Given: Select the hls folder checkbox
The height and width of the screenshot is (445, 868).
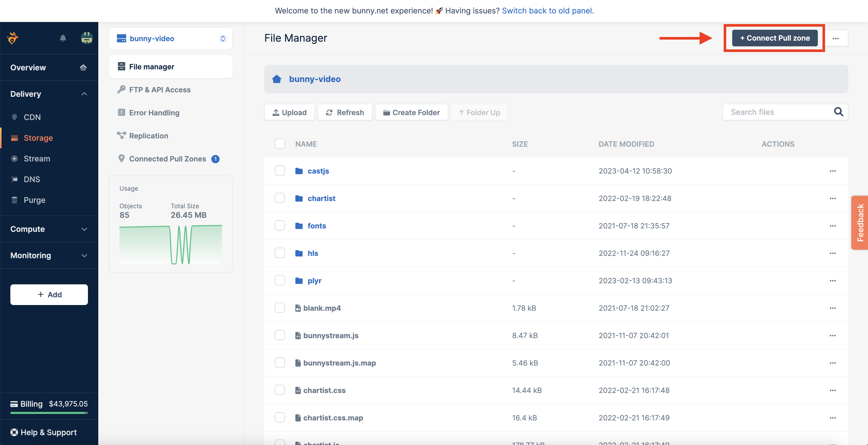Looking at the screenshot, I should (280, 253).
